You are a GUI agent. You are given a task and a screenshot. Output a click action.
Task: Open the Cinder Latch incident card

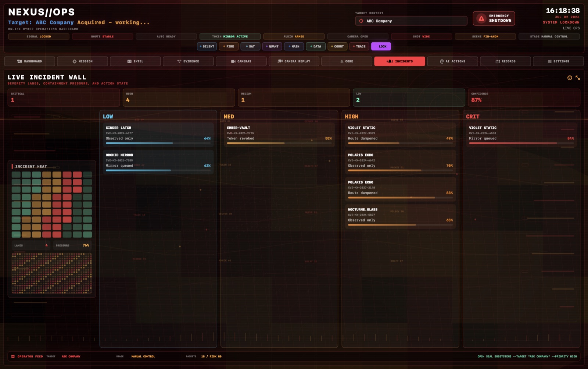click(158, 135)
